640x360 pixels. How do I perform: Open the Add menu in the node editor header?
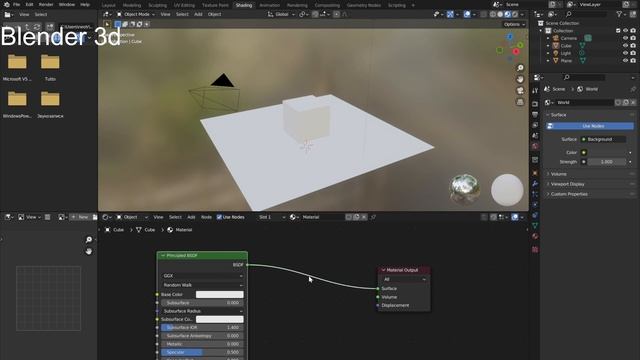point(191,217)
